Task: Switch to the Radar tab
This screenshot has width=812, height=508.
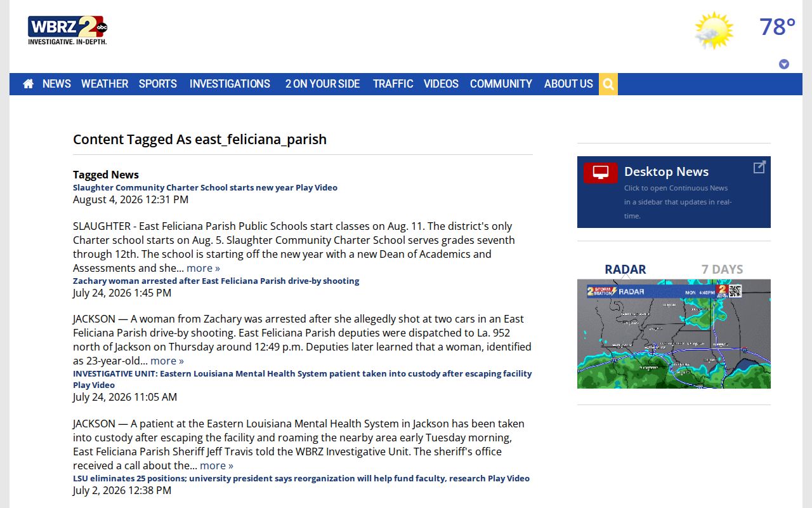Action: coord(625,269)
